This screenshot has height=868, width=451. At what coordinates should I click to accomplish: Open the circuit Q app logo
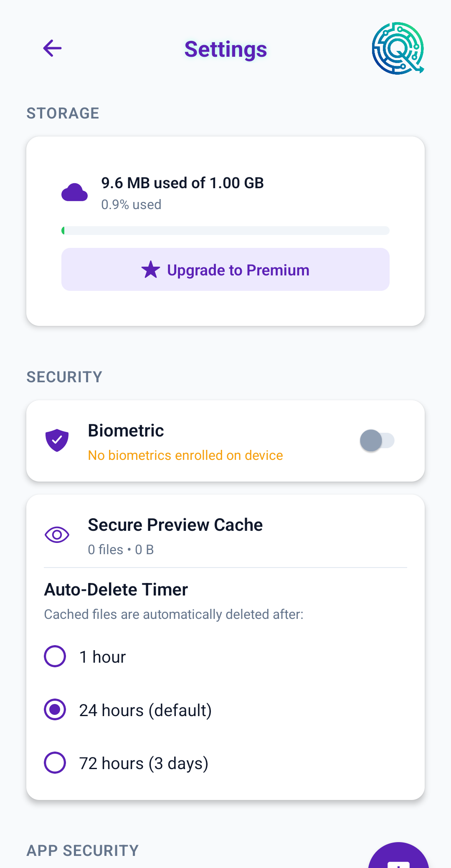point(398,48)
